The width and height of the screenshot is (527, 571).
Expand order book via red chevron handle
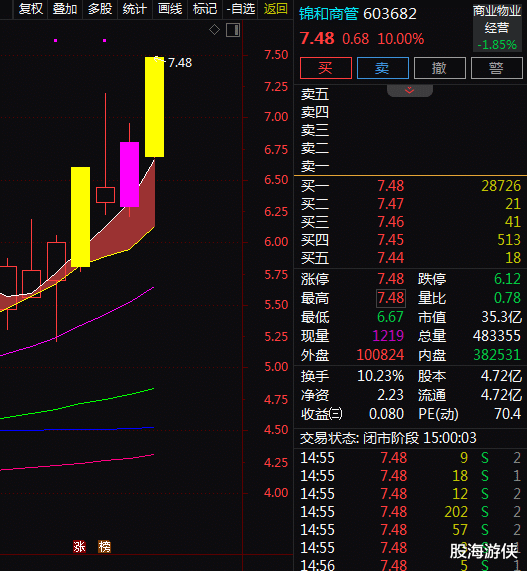tap(410, 90)
